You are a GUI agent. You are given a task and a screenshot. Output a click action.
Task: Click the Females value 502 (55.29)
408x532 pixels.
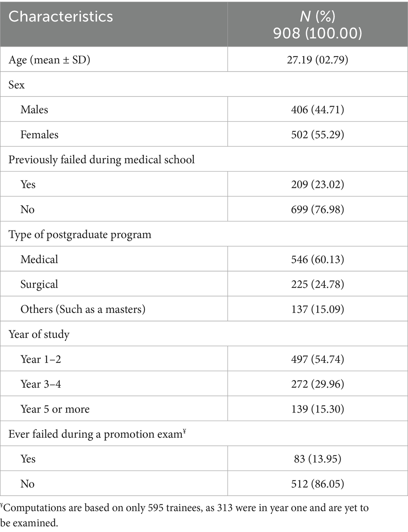pyautogui.click(x=317, y=135)
